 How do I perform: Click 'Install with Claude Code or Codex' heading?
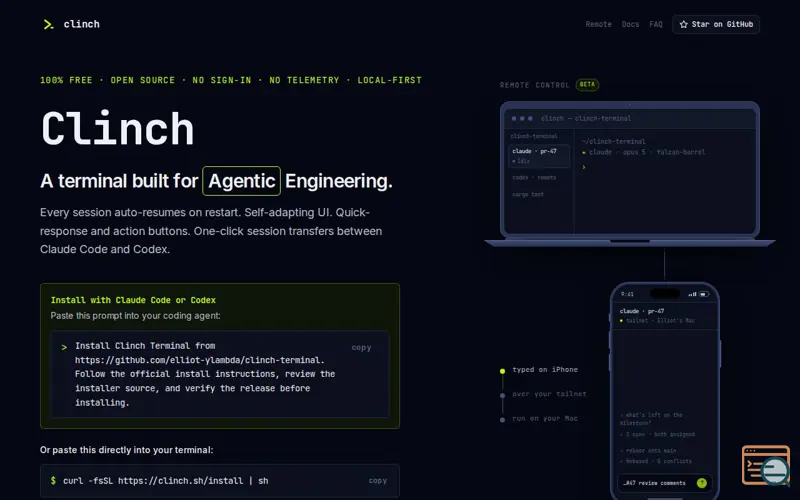tap(133, 300)
